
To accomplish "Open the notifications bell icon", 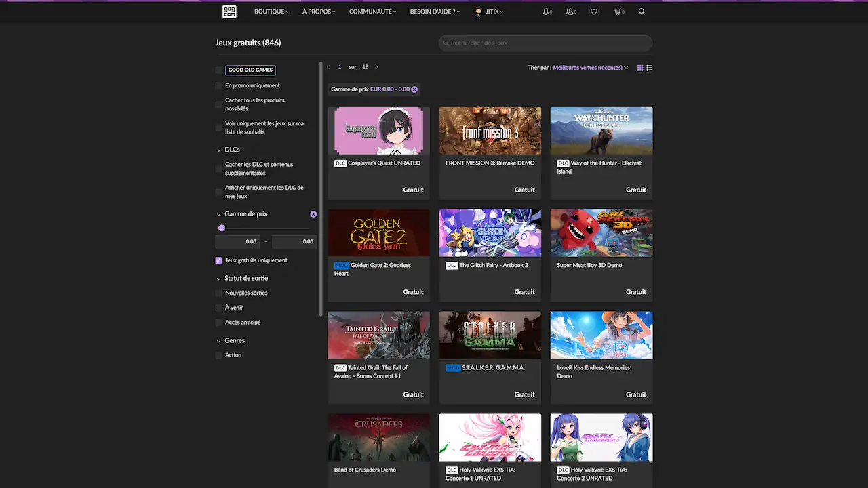I will (547, 12).
